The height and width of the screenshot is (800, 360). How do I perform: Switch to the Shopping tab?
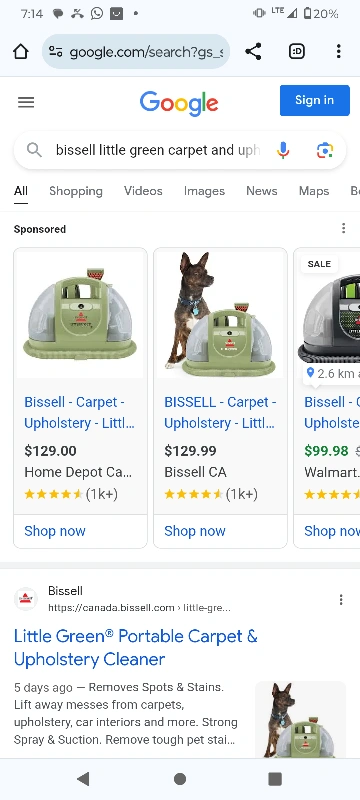click(76, 191)
